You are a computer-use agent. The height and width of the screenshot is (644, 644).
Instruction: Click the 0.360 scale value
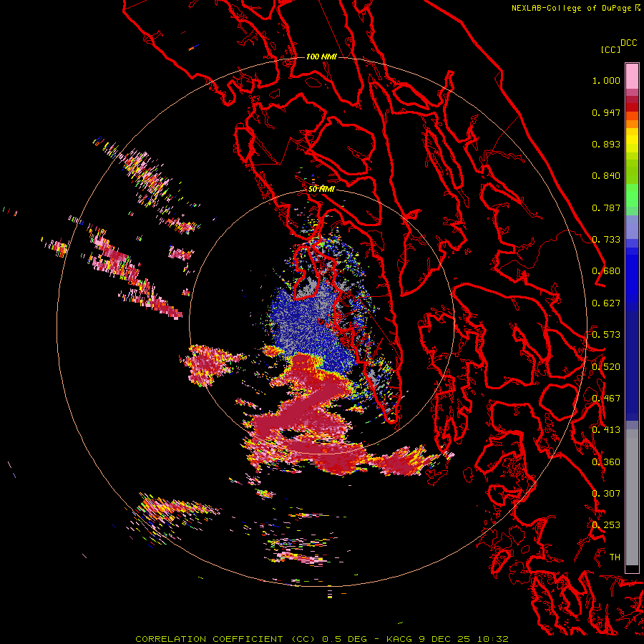point(606,462)
